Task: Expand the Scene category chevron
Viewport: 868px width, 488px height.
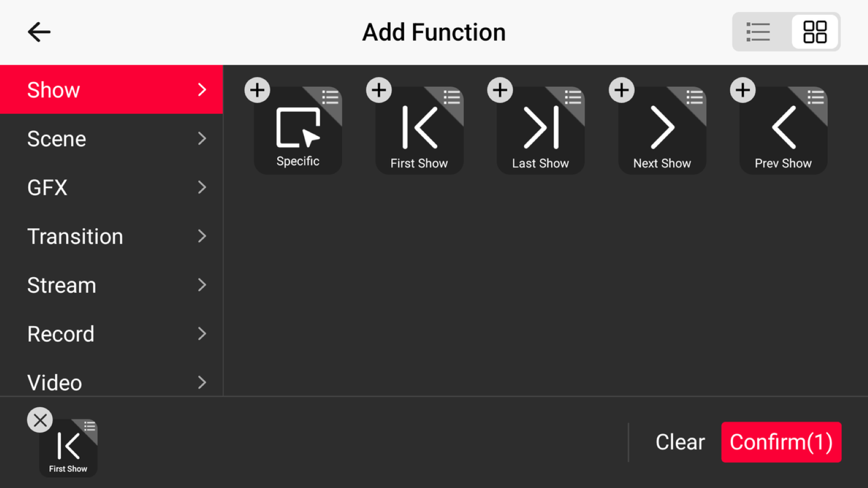Action: tap(202, 138)
